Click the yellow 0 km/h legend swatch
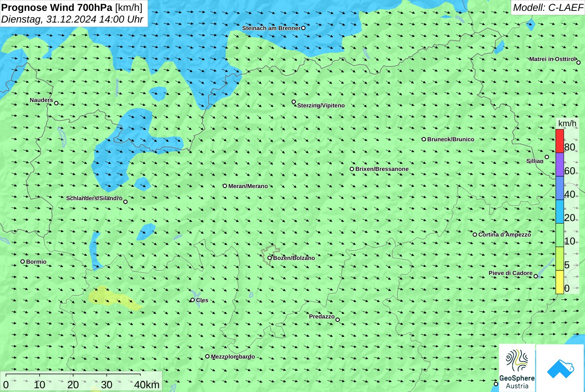Image resolution: width=585 pixels, height=392 pixels. click(560, 283)
